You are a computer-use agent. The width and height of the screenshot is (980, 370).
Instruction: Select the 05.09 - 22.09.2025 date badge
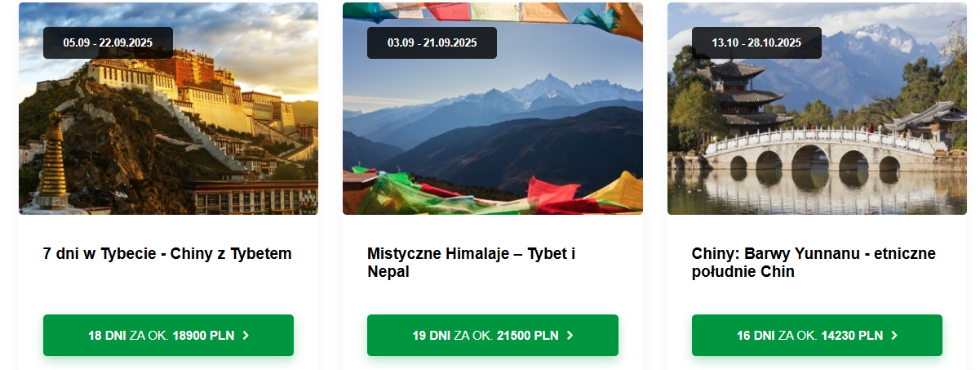(108, 42)
